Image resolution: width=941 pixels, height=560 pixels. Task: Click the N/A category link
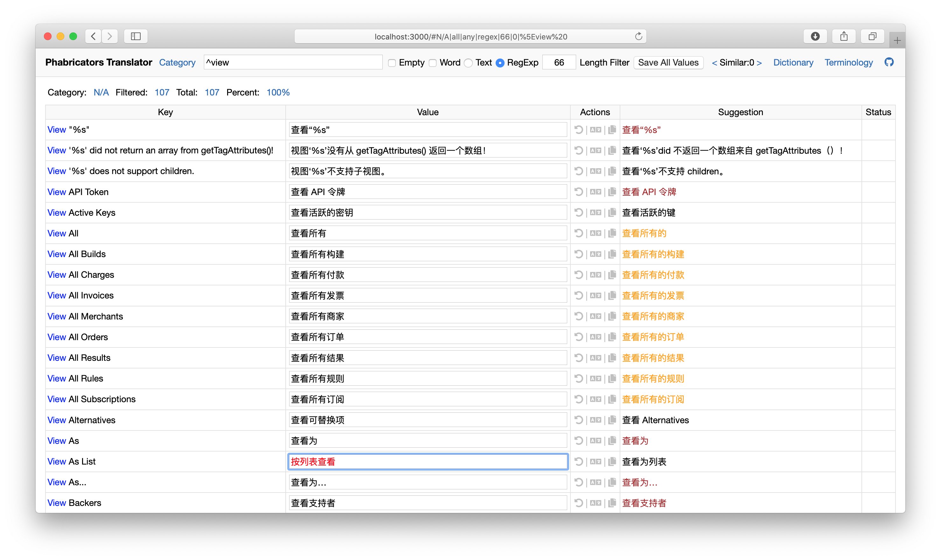coord(101,93)
